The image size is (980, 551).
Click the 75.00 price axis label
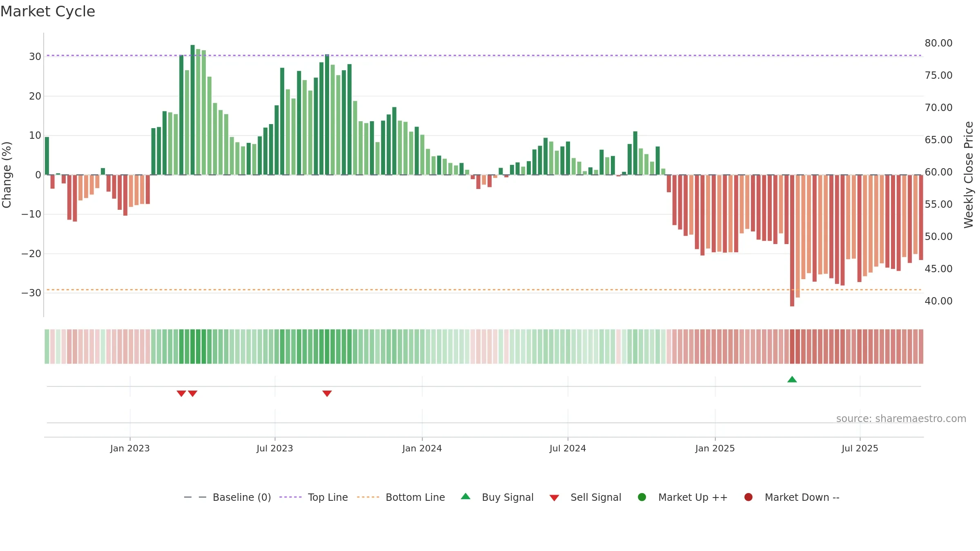938,75
